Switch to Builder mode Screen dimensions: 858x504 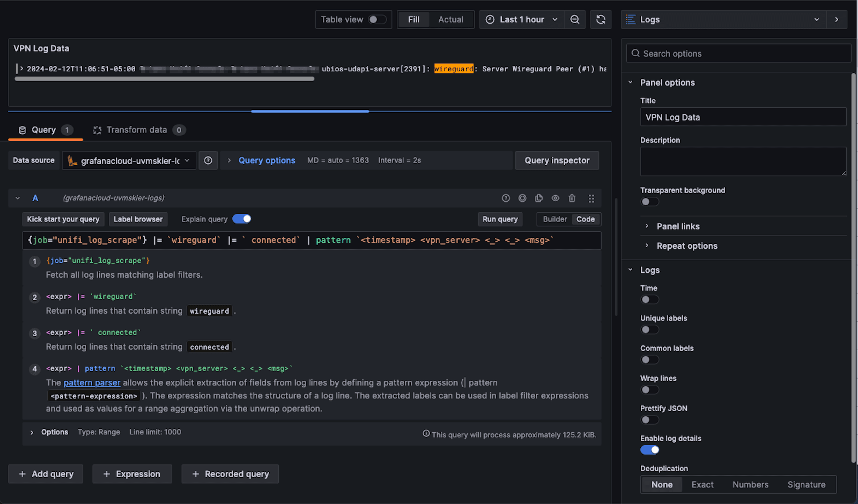coord(554,219)
